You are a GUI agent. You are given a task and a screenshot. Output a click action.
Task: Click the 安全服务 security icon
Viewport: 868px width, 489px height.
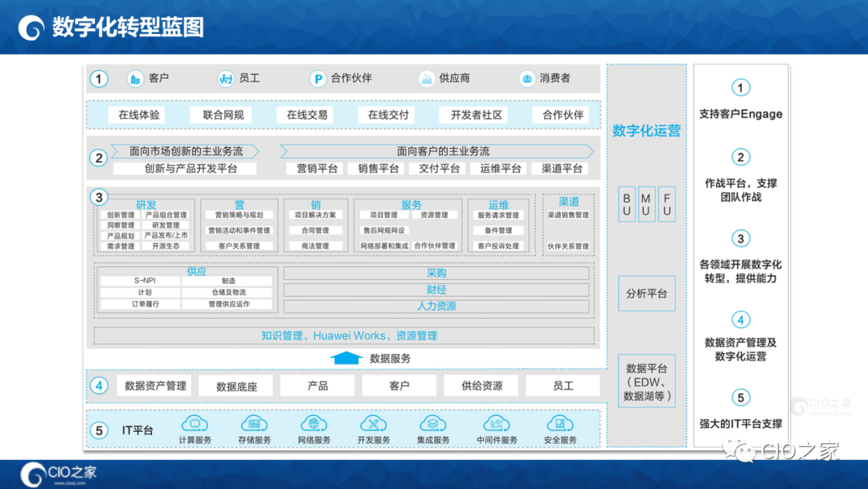(x=559, y=422)
